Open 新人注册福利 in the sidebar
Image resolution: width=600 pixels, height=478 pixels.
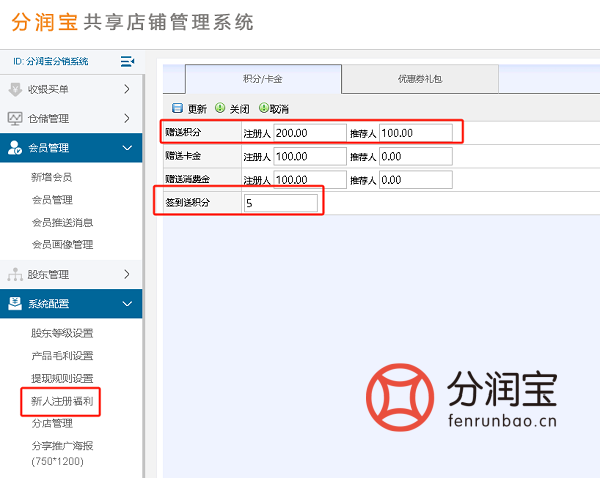pyautogui.click(x=62, y=402)
